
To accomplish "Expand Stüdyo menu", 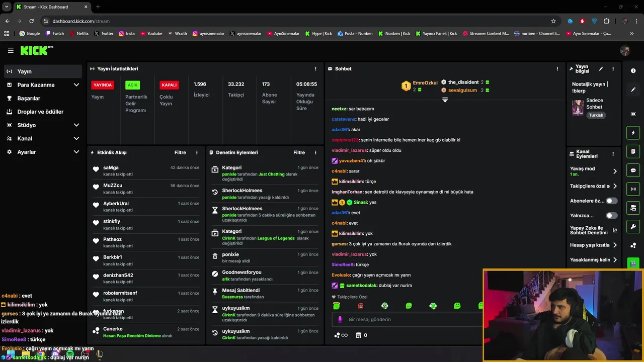I will coord(76,125).
